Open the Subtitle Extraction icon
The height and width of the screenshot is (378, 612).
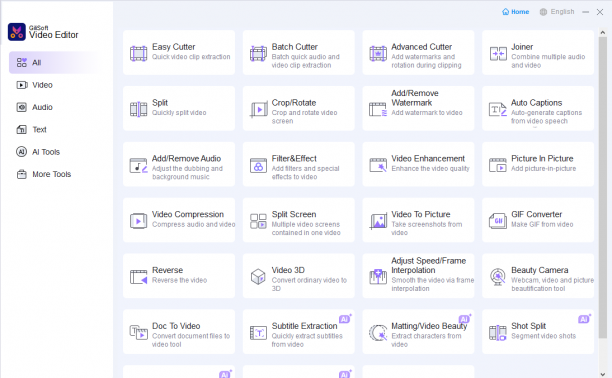pyautogui.click(x=258, y=333)
